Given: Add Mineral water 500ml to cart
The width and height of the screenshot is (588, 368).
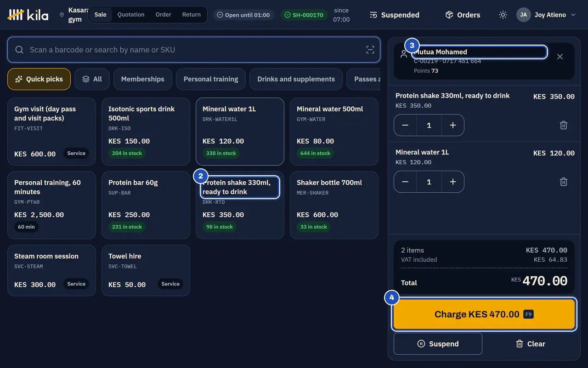Looking at the screenshot, I should (x=334, y=132).
